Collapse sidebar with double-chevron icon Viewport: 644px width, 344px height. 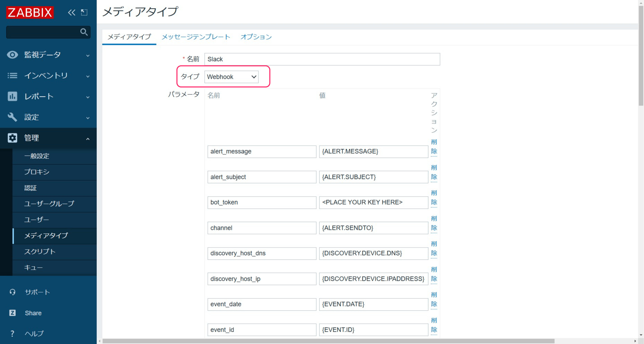coord(72,12)
